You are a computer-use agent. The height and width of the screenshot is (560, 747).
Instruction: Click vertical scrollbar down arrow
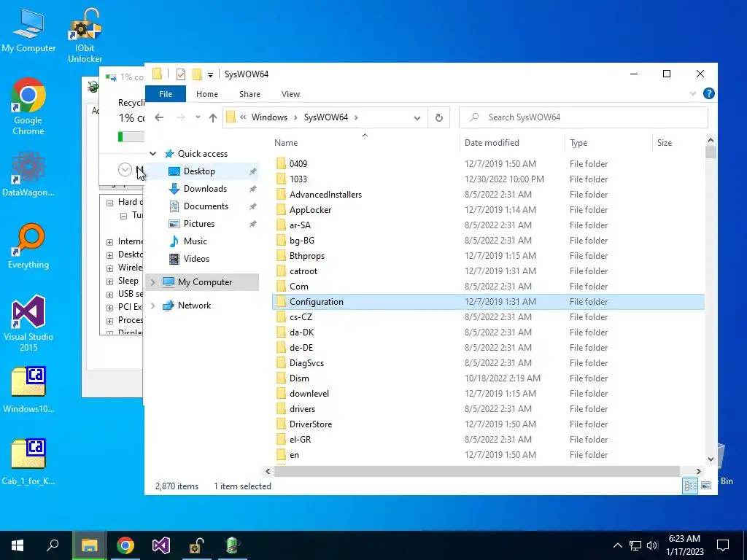(711, 459)
